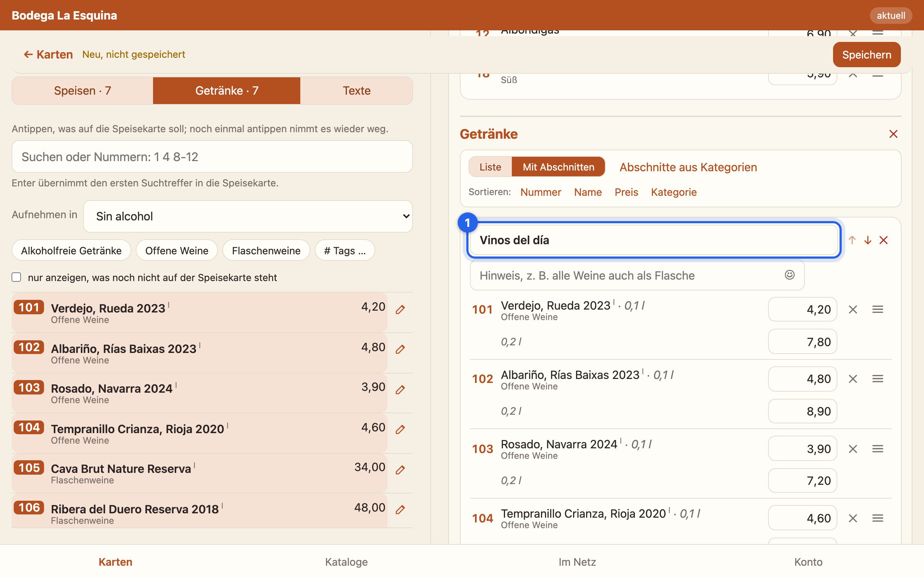
Task: Grab drag handle of 102 Albariño row
Action: coord(877,379)
